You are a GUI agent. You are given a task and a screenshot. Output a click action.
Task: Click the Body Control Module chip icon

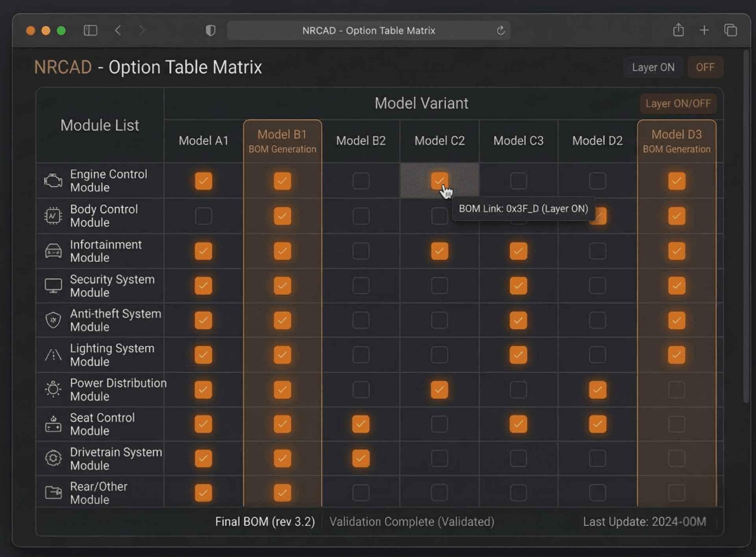(x=53, y=216)
